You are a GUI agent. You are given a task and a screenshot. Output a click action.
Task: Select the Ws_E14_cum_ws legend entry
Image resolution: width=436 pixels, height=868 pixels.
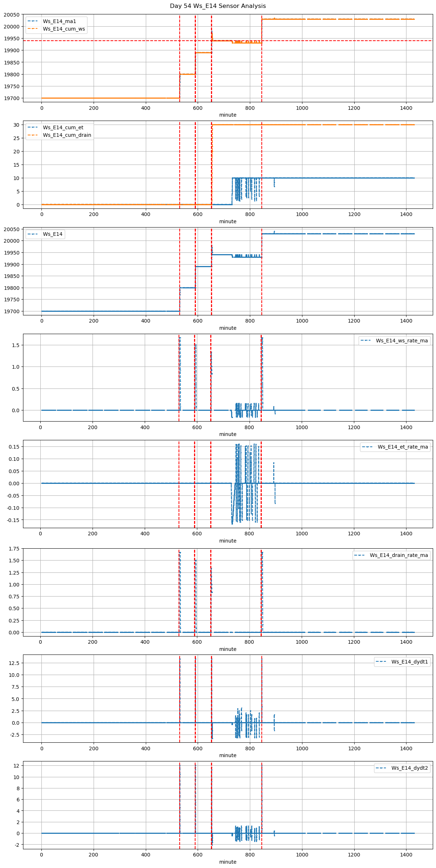64,29
